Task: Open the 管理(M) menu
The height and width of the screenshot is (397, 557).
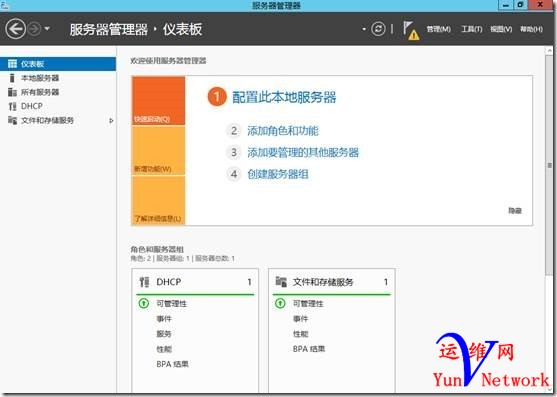Action: coord(439,29)
